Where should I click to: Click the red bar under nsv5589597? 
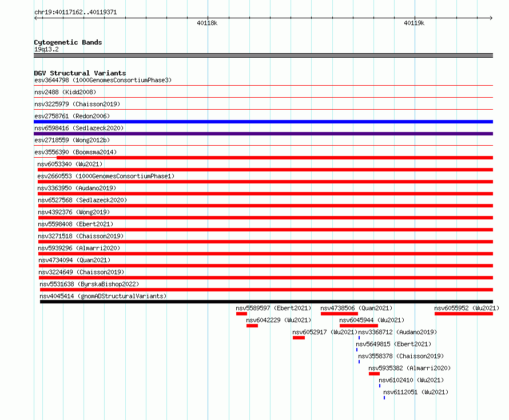pos(241,314)
